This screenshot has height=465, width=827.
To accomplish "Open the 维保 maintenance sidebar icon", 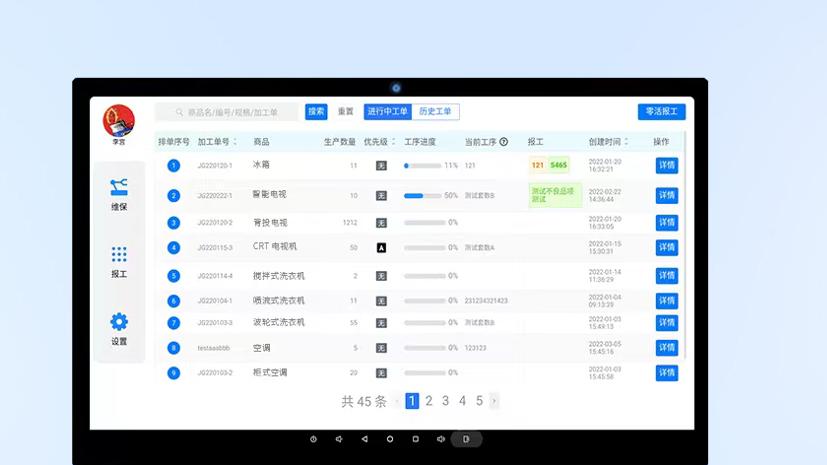I will click(x=119, y=187).
